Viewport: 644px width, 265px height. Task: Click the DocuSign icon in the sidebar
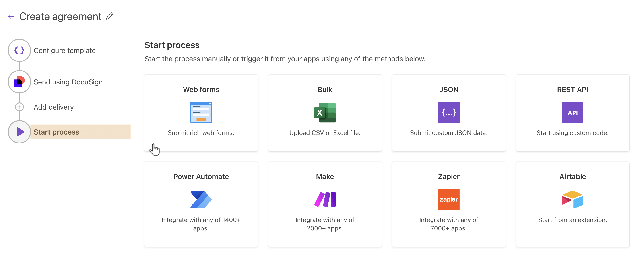19,82
